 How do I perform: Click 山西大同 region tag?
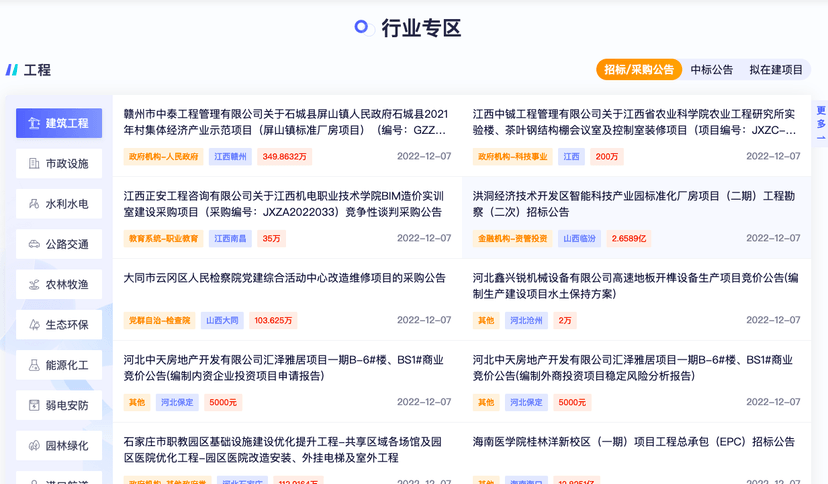click(x=222, y=320)
